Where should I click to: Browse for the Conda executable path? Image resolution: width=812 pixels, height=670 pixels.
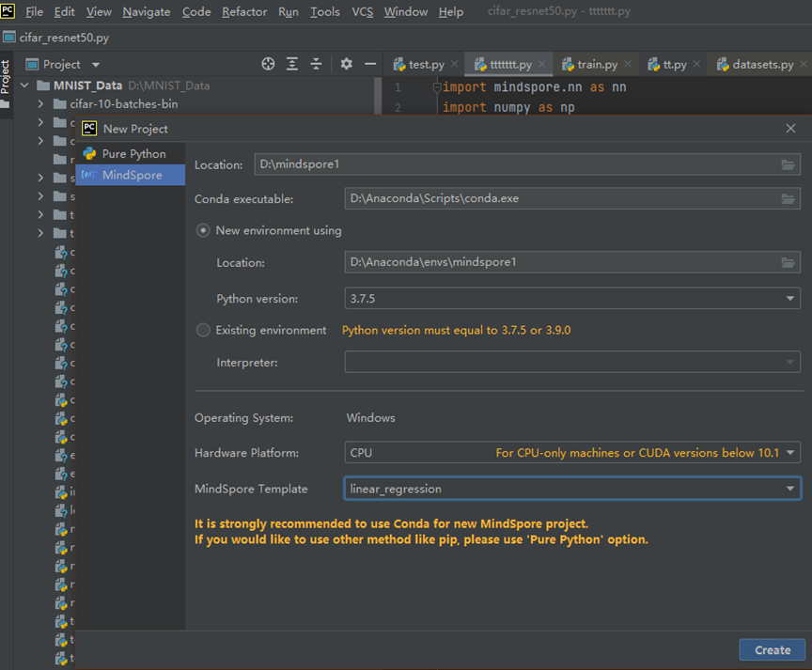point(789,198)
